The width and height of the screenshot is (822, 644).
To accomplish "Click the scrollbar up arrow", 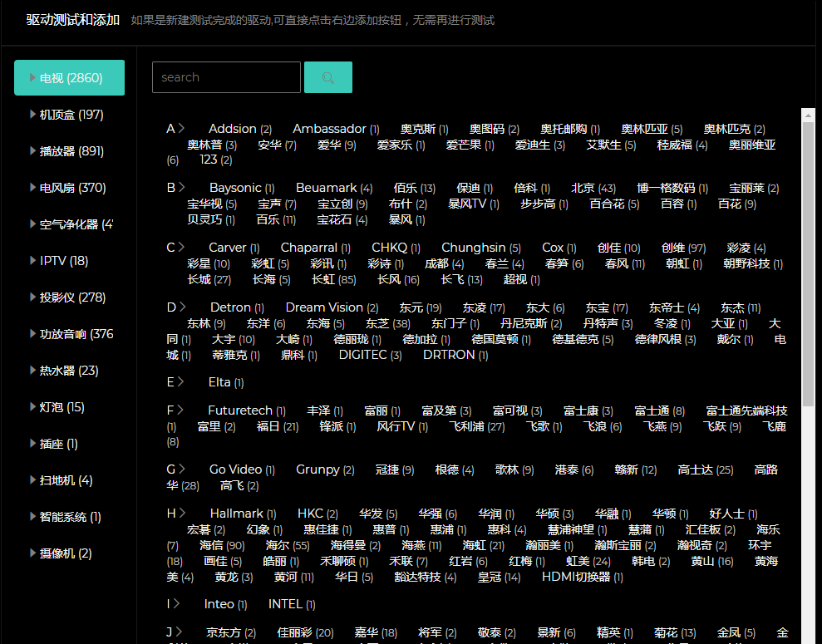I will pos(808,116).
